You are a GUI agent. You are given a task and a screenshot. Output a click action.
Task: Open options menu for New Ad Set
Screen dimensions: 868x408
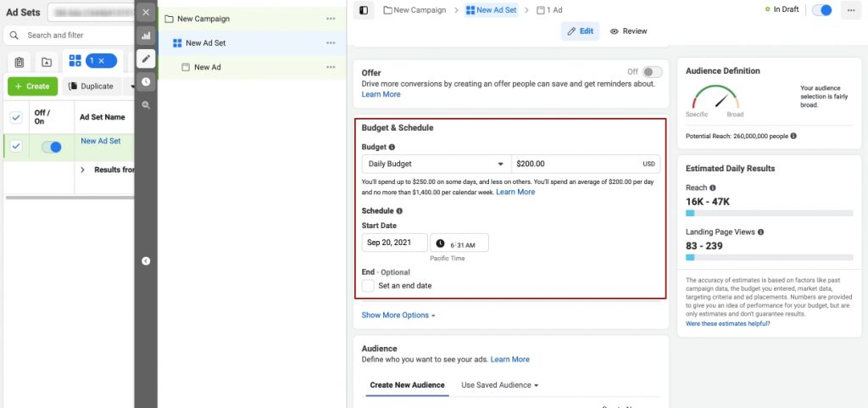(x=331, y=42)
